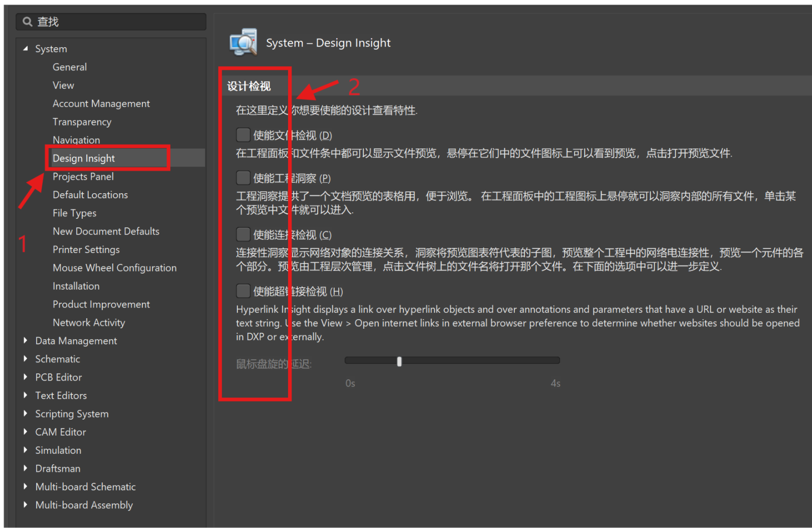
Task: Select Account Management in tree
Action: [x=101, y=103]
